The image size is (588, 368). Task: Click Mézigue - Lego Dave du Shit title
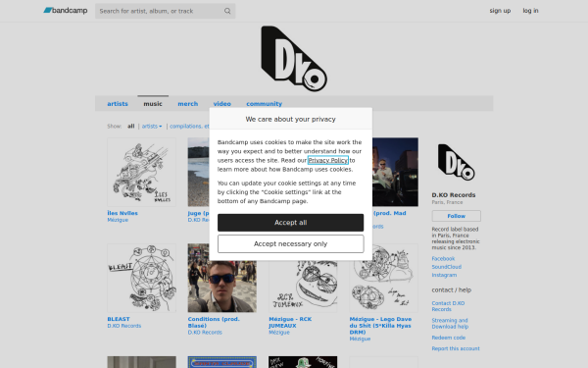[x=380, y=326]
